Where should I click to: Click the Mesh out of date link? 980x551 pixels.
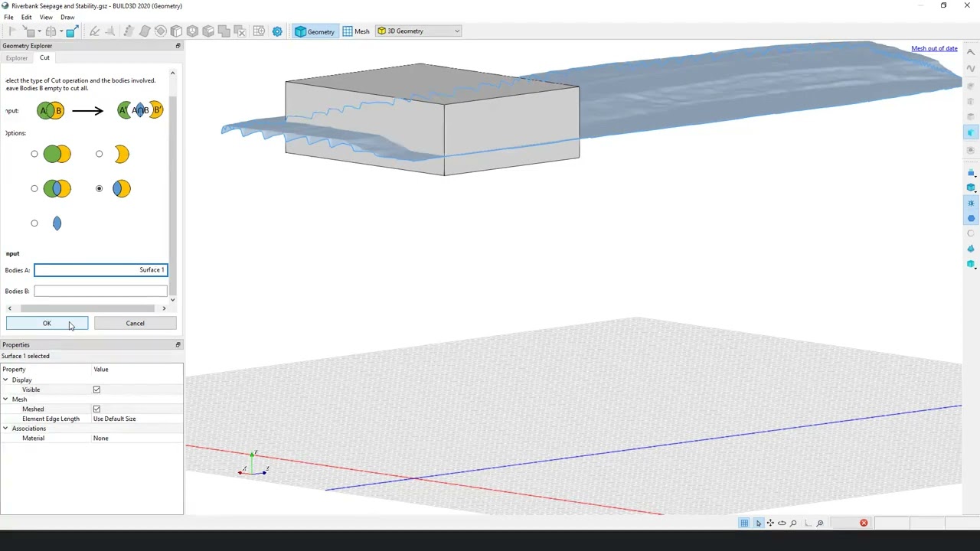(934, 48)
